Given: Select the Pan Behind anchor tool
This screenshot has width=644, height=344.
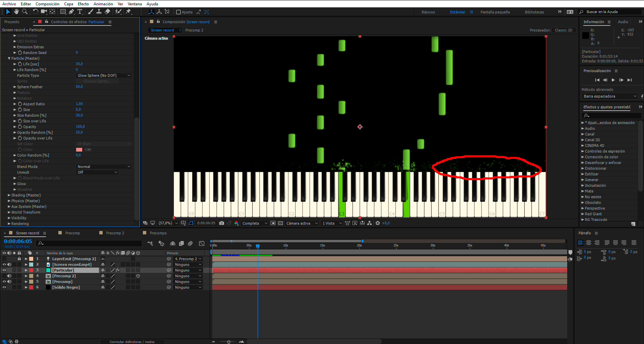Looking at the screenshot, I should pyautogui.click(x=52, y=12).
